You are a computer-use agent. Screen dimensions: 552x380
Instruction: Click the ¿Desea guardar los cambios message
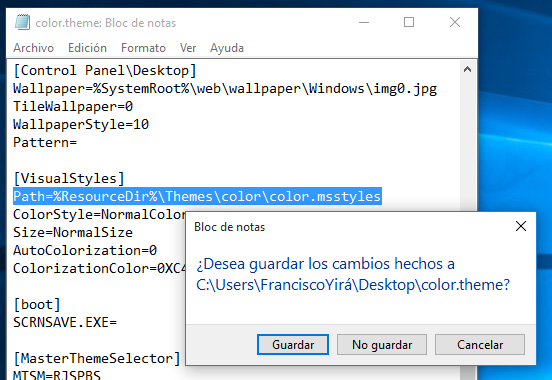pyautogui.click(x=353, y=274)
